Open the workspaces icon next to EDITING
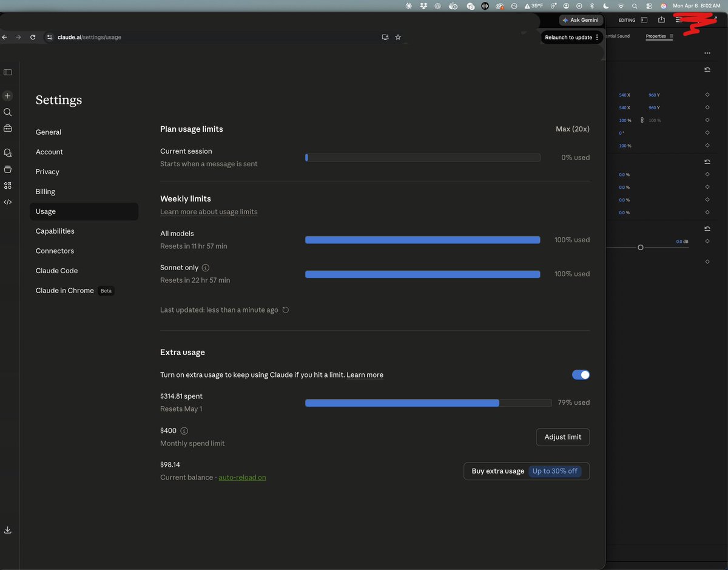The image size is (728, 570). pos(644,20)
